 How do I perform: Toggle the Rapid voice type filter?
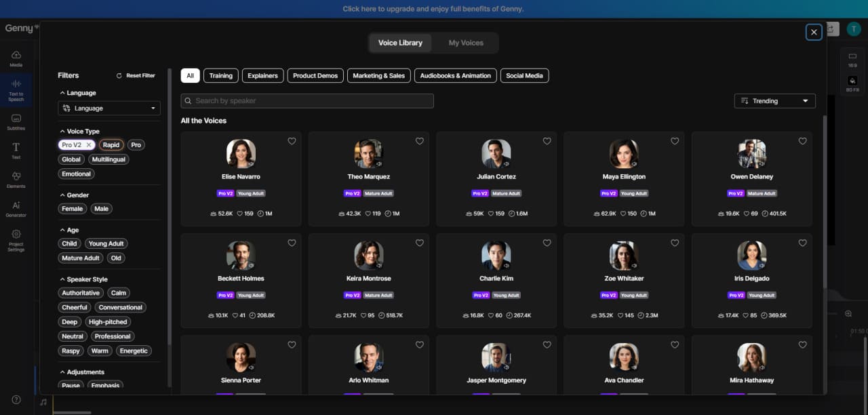(111, 145)
